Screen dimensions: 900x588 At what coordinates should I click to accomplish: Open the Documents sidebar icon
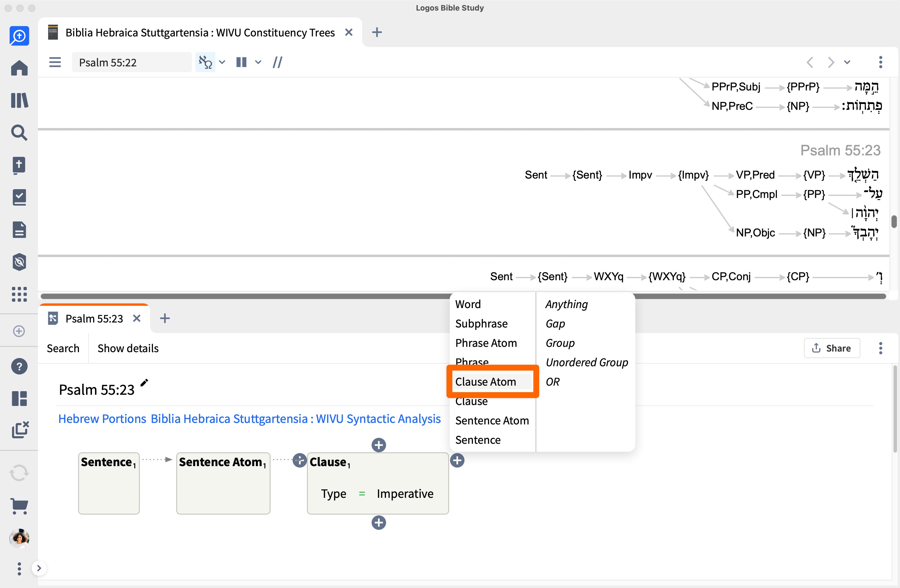click(19, 229)
